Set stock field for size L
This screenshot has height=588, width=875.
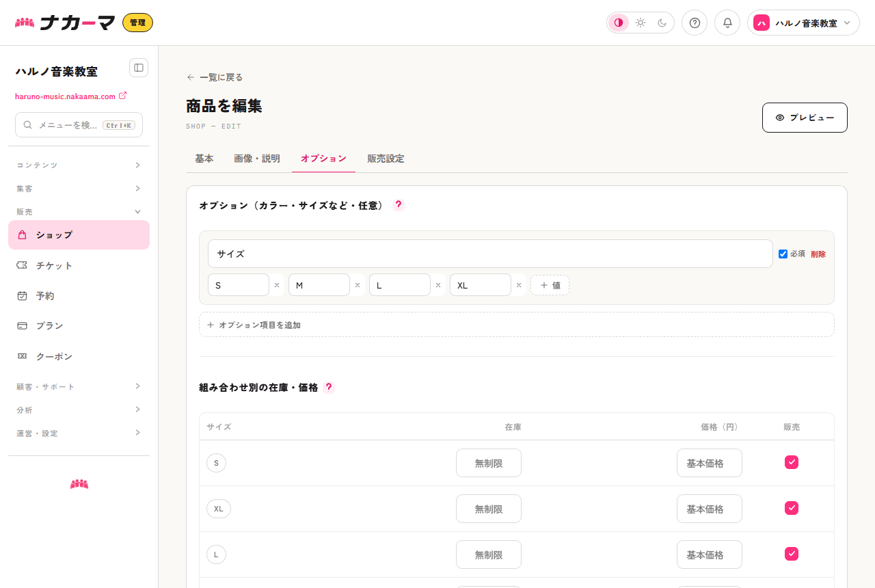[x=489, y=554]
